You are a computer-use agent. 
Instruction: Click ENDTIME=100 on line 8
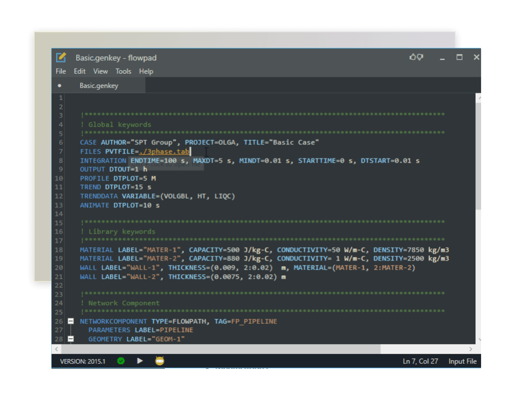pyautogui.click(x=154, y=161)
